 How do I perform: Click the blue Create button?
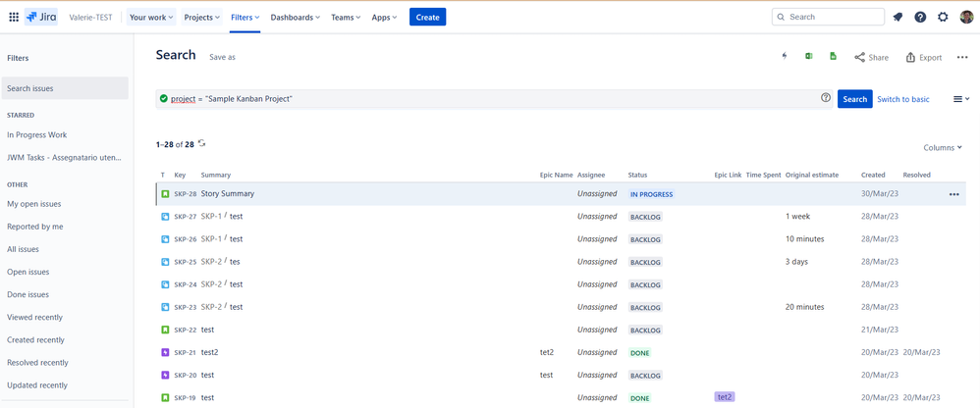(427, 17)
